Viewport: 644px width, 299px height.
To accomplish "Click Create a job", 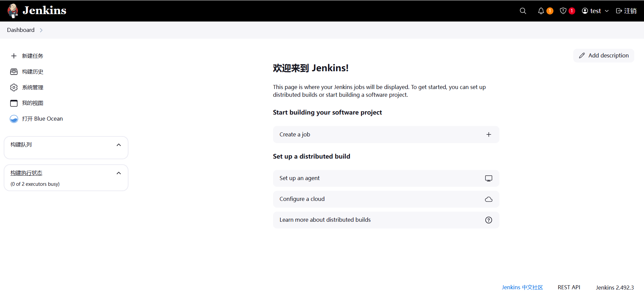I will (x=386, y=134).
